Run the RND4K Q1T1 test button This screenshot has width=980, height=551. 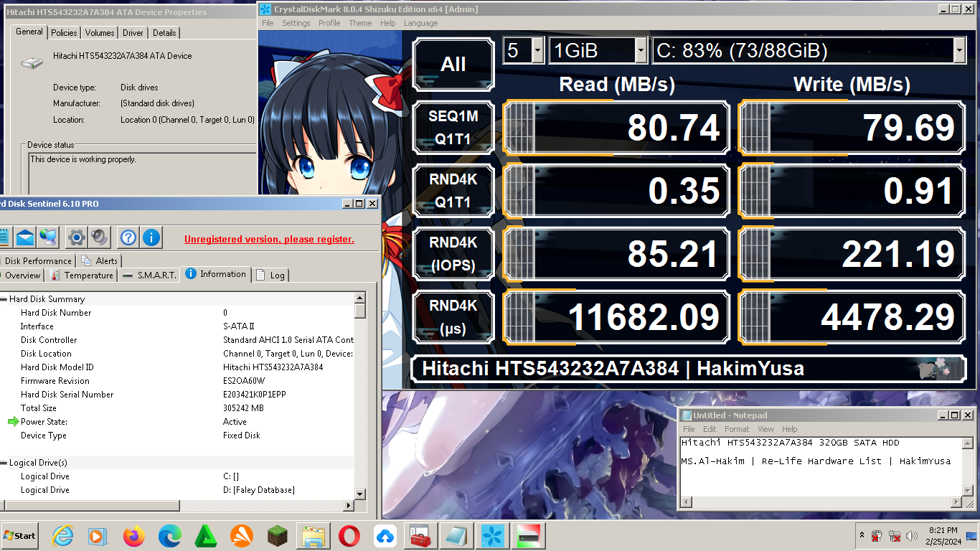click(x=453, y=191)
